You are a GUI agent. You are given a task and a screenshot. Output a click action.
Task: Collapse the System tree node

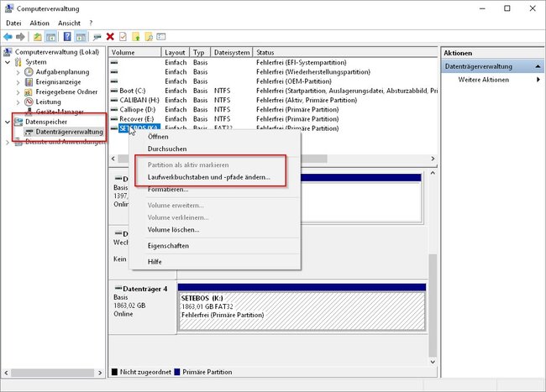tap(8, 62)
